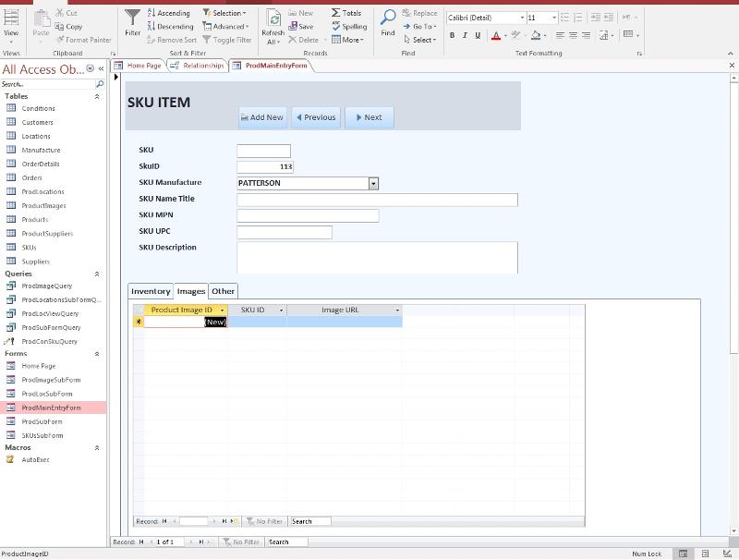Click Select in Find group
The height and width of the screenshot is (560, 739).
tap(419, 40)
